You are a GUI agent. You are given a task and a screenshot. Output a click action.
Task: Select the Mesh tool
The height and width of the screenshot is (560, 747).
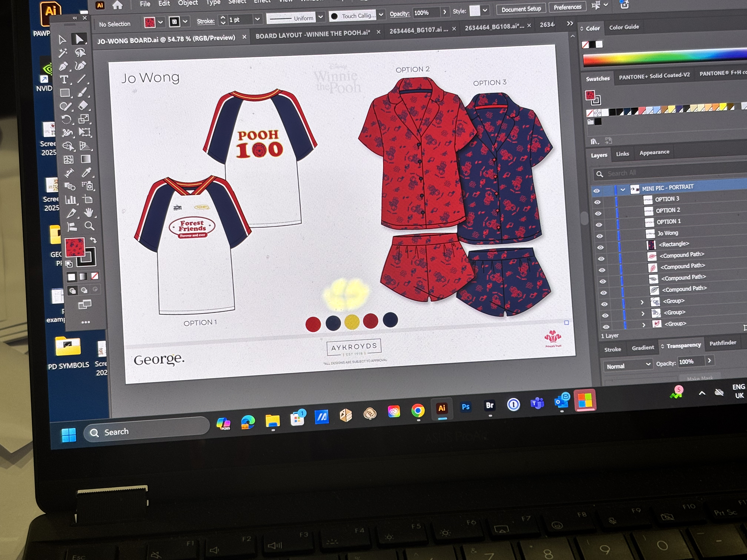point(69,160)
